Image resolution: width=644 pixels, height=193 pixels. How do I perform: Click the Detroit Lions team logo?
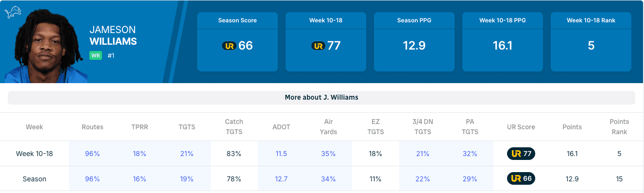[x=13, y=13]
